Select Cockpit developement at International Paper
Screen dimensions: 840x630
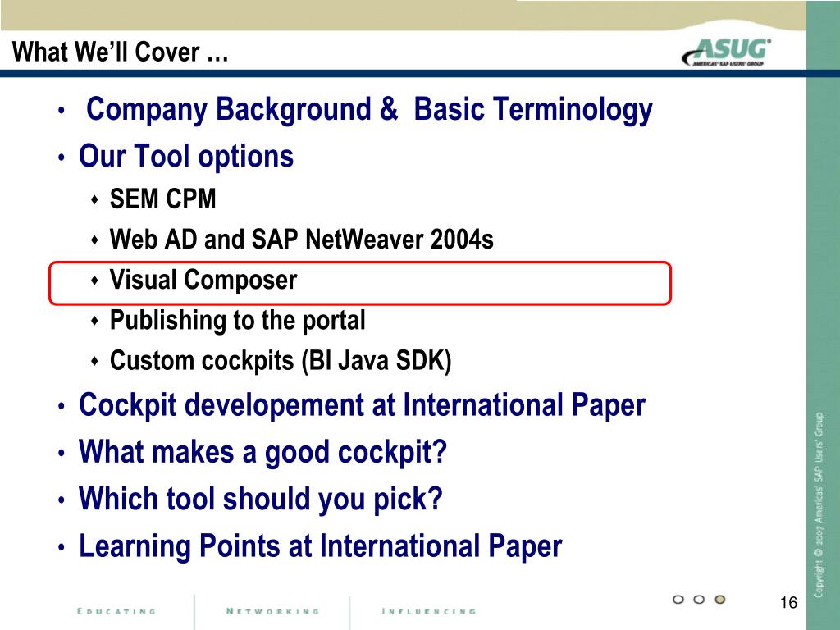[362, 405]
